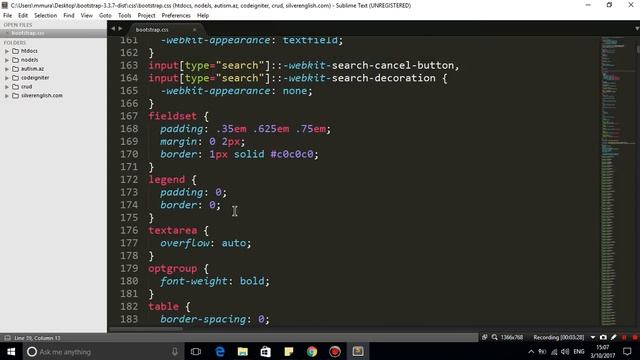640x360 pixels.
Task: Open the View menu
Action: coord(87,16)
